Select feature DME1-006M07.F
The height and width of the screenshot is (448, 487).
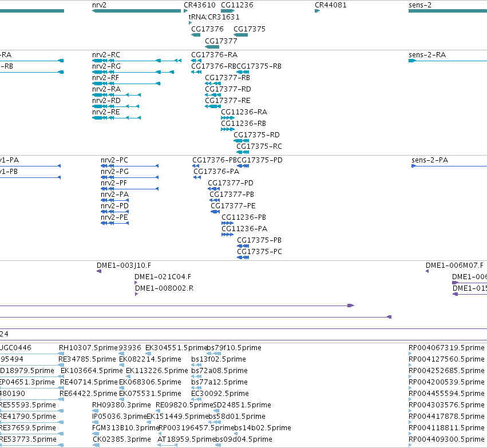pos(454,265)
